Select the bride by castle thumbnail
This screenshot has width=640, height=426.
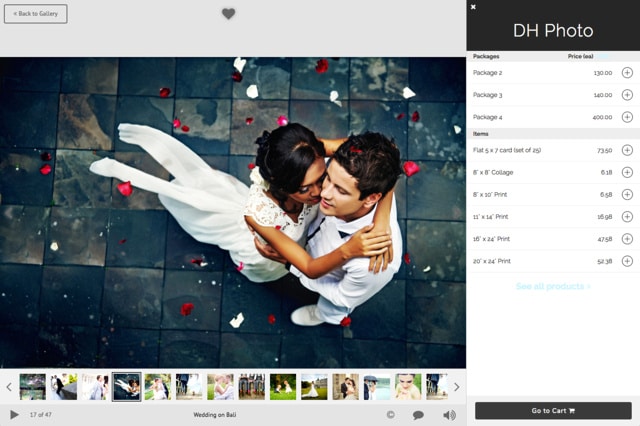coord(314,386)
